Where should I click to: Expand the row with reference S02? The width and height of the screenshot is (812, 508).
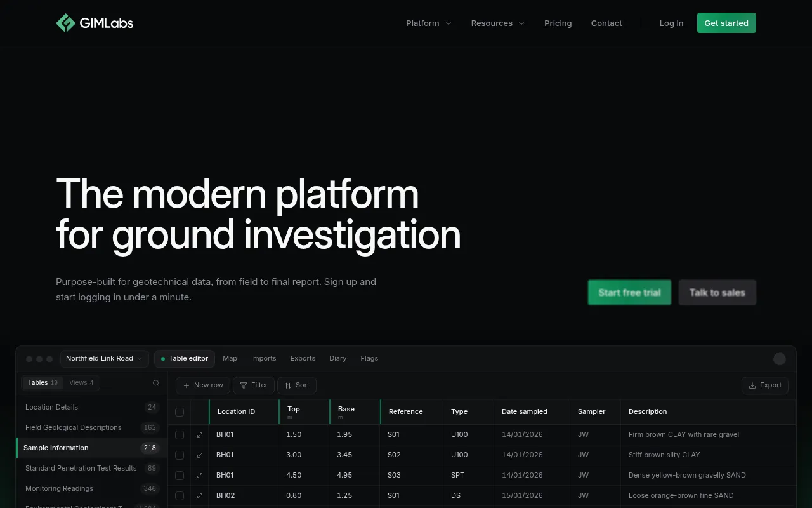click(200, 455)
